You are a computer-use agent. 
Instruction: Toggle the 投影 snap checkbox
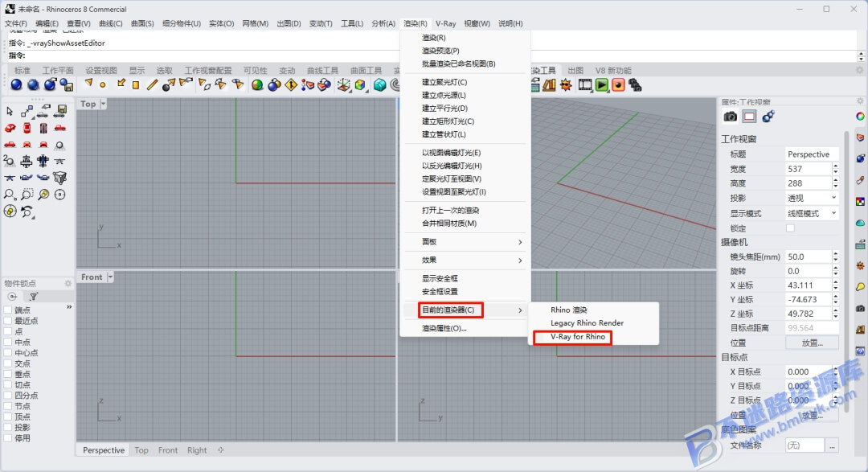point(8,428)
